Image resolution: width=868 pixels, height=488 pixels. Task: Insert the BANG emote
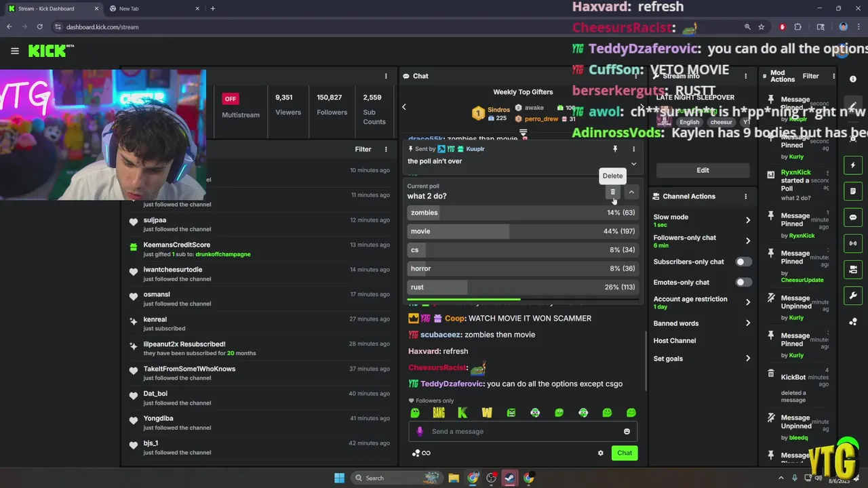point(439,413)
